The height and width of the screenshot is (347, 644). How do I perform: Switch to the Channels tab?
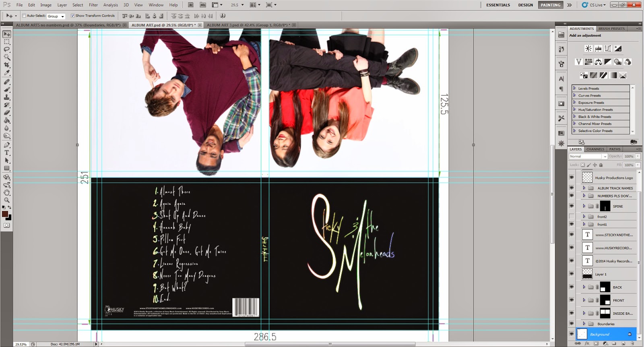click(x=595, y=149)
